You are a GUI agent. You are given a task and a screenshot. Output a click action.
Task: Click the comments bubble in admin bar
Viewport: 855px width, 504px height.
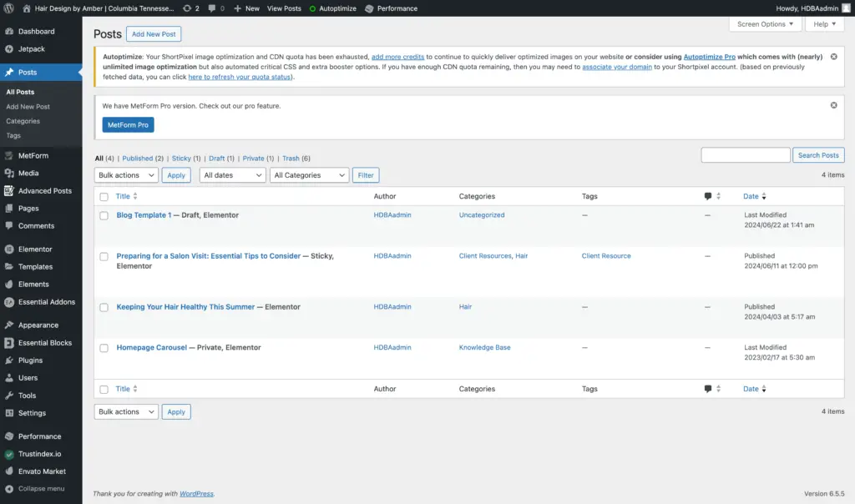[215, 8]
